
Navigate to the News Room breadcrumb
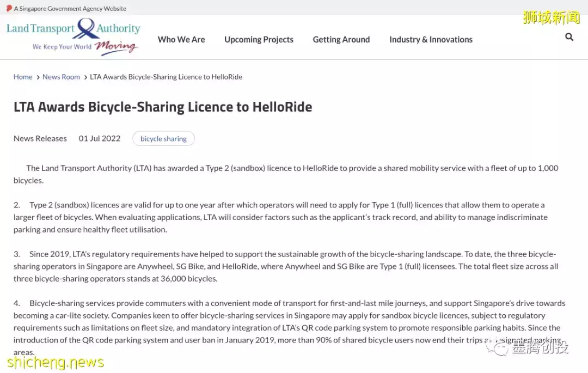click(61, 77)
